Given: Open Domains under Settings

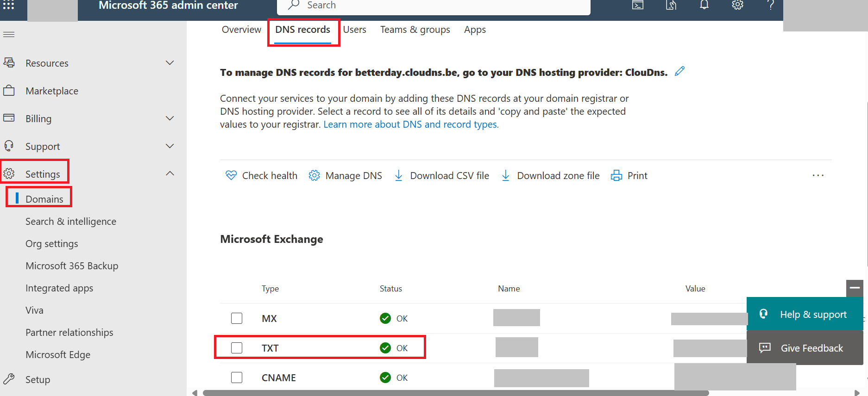Looking at the screenshot, I should [44, 199].
